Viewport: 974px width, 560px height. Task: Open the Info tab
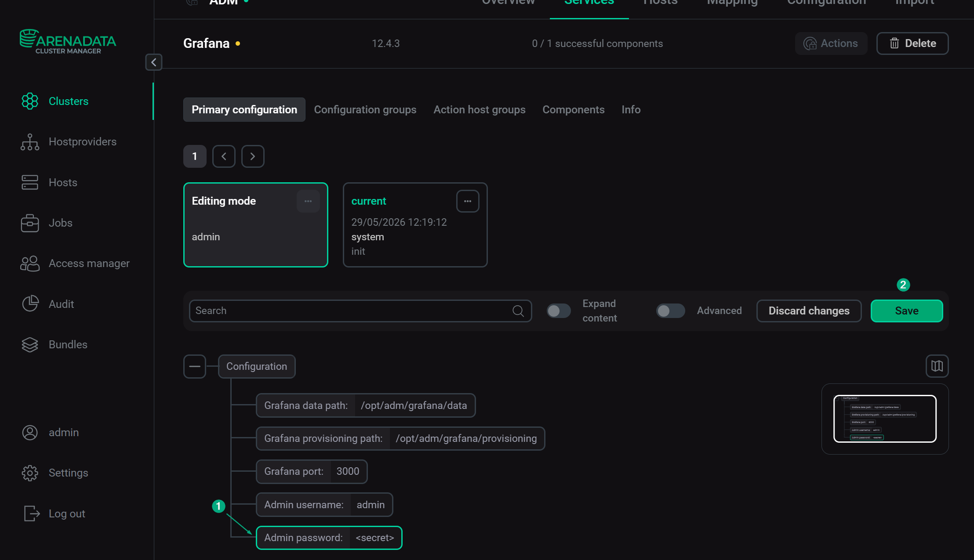click(631, 110)
